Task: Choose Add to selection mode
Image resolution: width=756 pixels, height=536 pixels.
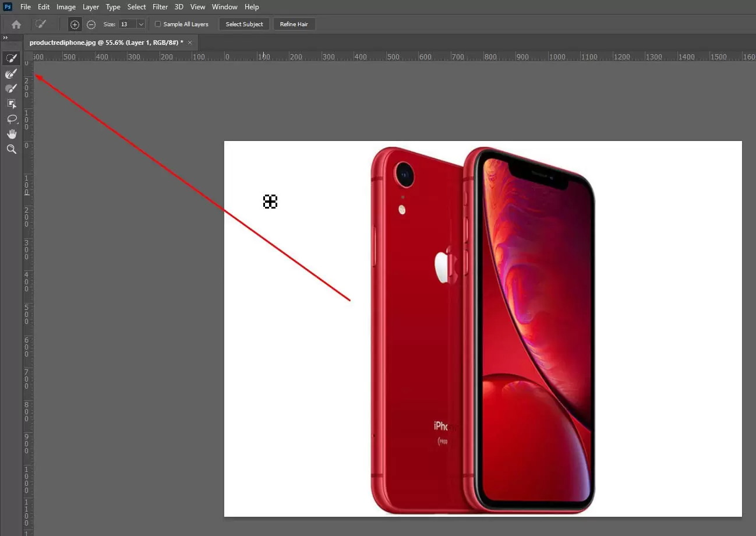Action: [x=75, y=24]
